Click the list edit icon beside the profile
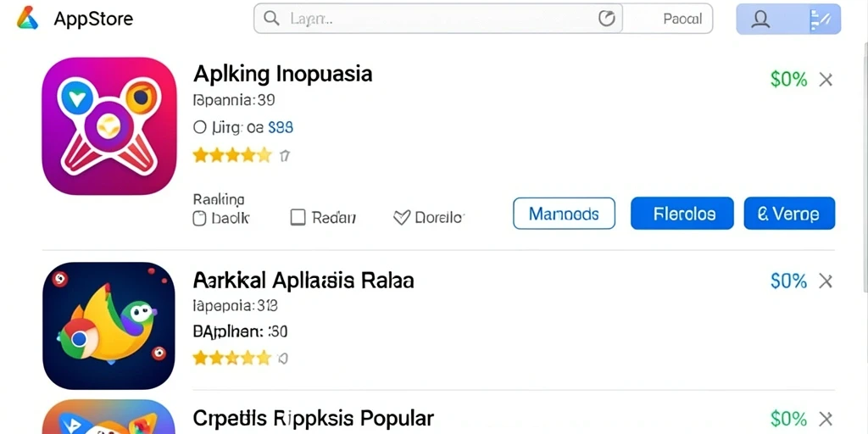 (820, 19)
